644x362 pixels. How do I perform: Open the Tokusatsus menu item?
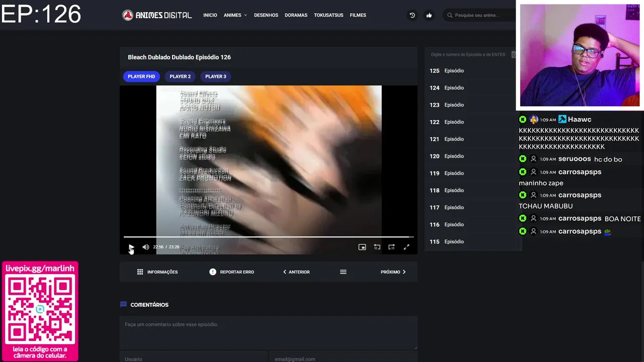coord(329,15)
